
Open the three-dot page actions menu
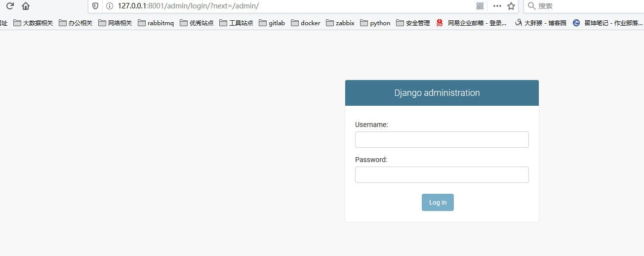click(497, 6)
